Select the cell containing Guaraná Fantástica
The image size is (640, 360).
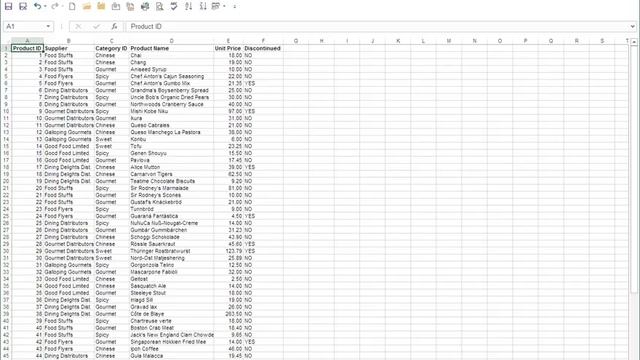pos(171,216)
